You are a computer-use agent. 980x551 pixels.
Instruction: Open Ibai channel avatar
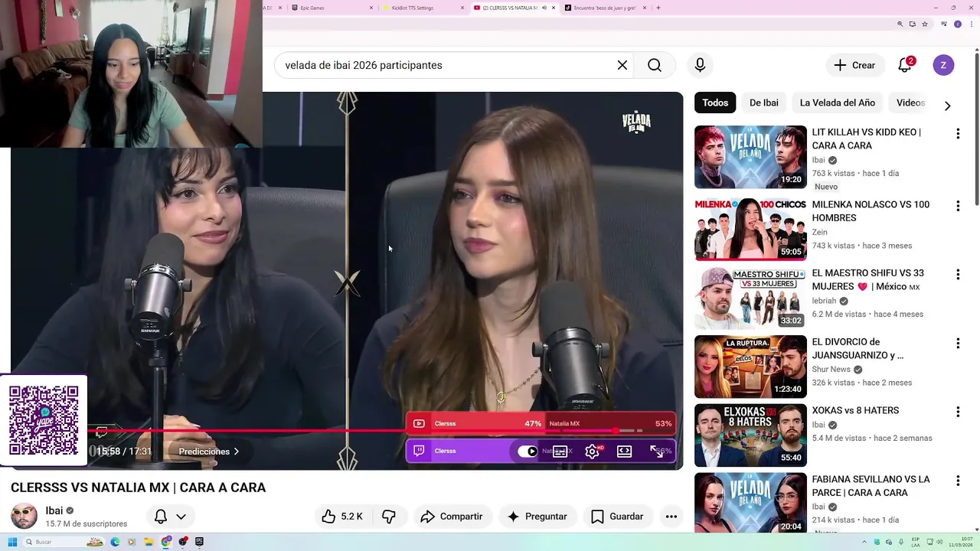coord(24,517)
